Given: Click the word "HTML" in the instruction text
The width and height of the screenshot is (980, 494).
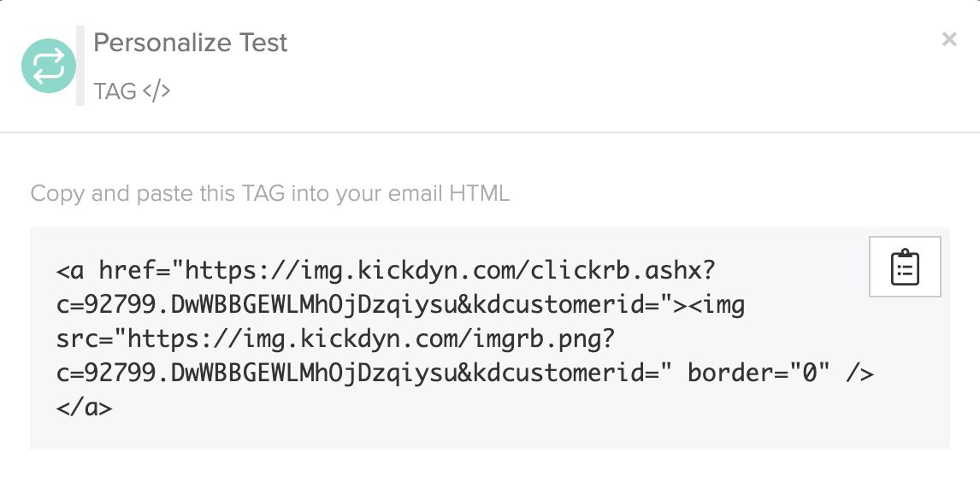Looking at the screenshot, I should point(480,193).
